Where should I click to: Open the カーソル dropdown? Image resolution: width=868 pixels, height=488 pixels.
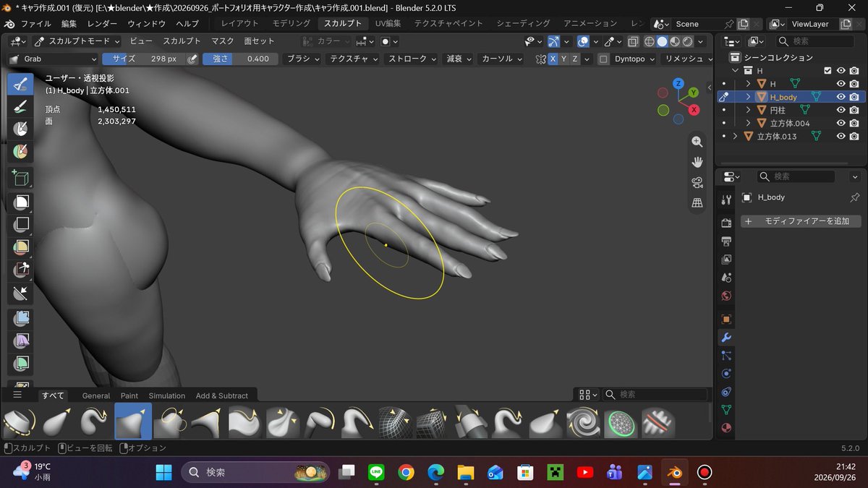click(502, 59)
